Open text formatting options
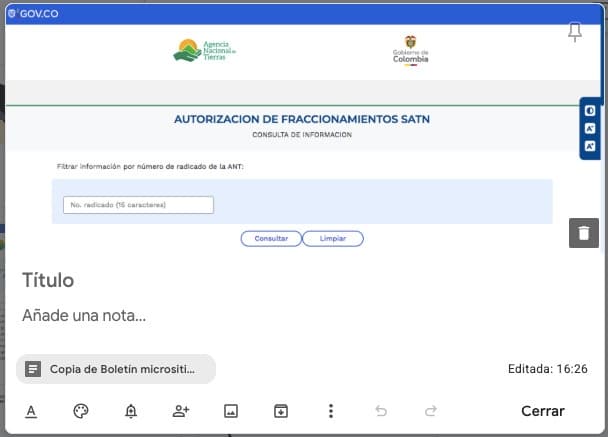 point(31,411)
